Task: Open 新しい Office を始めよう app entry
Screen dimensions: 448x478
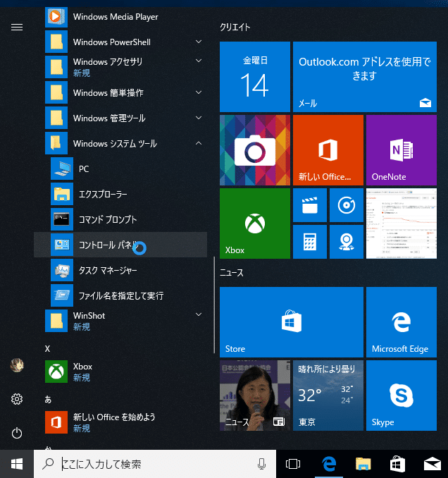Action: pyautogui.click(x=120, y=422)
